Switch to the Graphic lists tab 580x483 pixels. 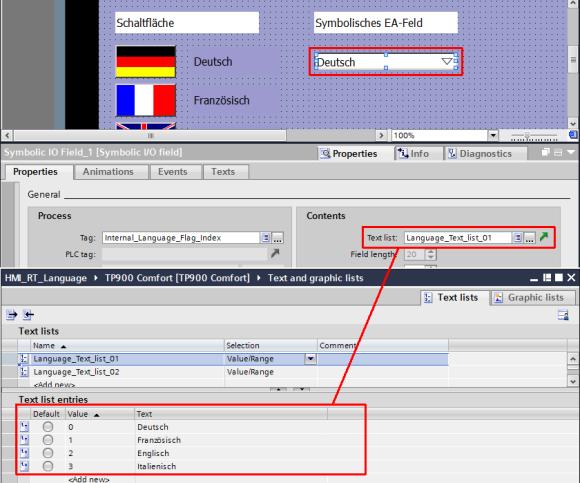coord(533,297)
